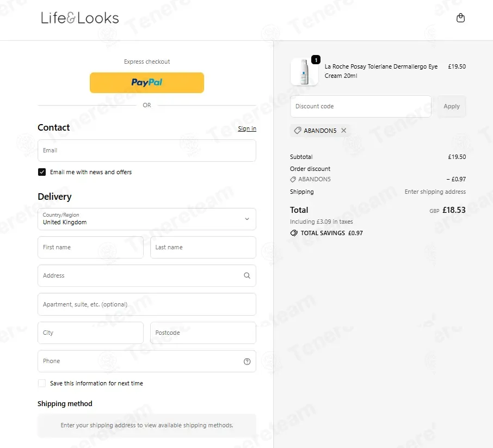Uncheck Email me with news and offers
Viewport: 493px width, 448px height.
42,172
